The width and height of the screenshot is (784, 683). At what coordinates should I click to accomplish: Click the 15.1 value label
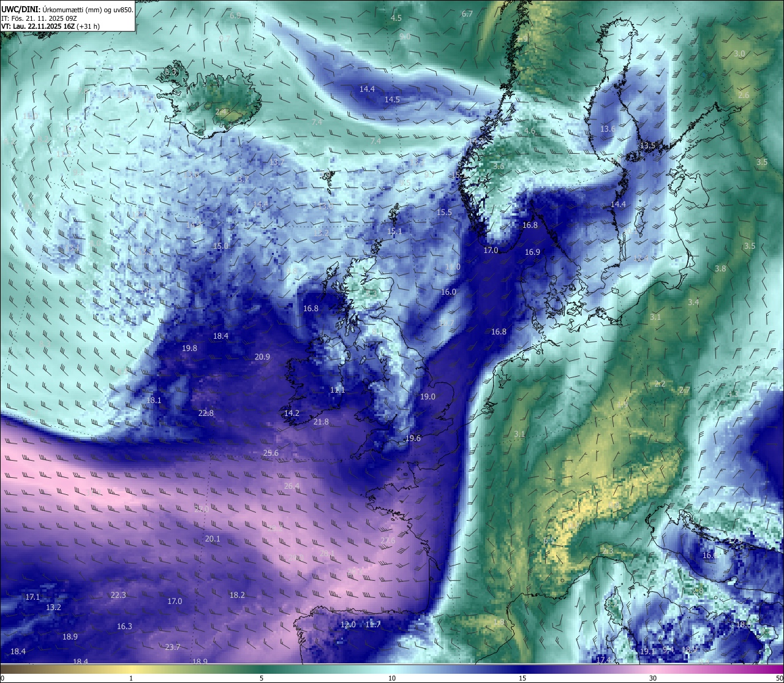[x=394, y=231]
